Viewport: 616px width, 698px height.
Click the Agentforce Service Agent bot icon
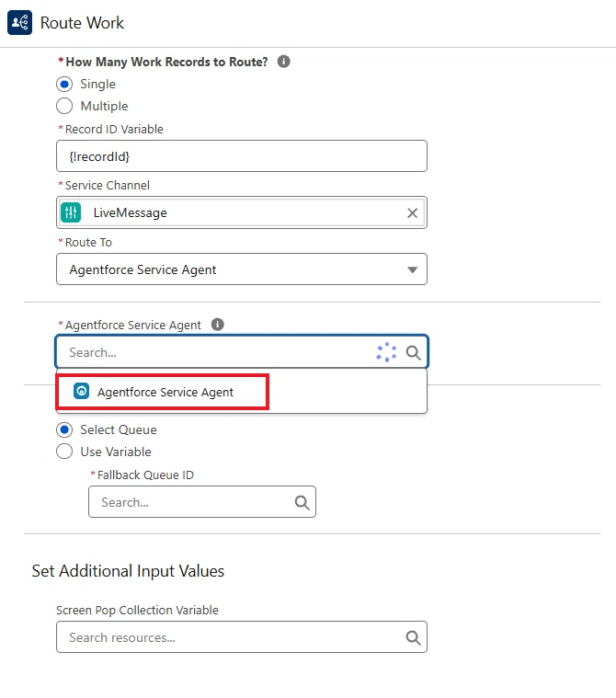pyautogui.click(x=82, y=391)
